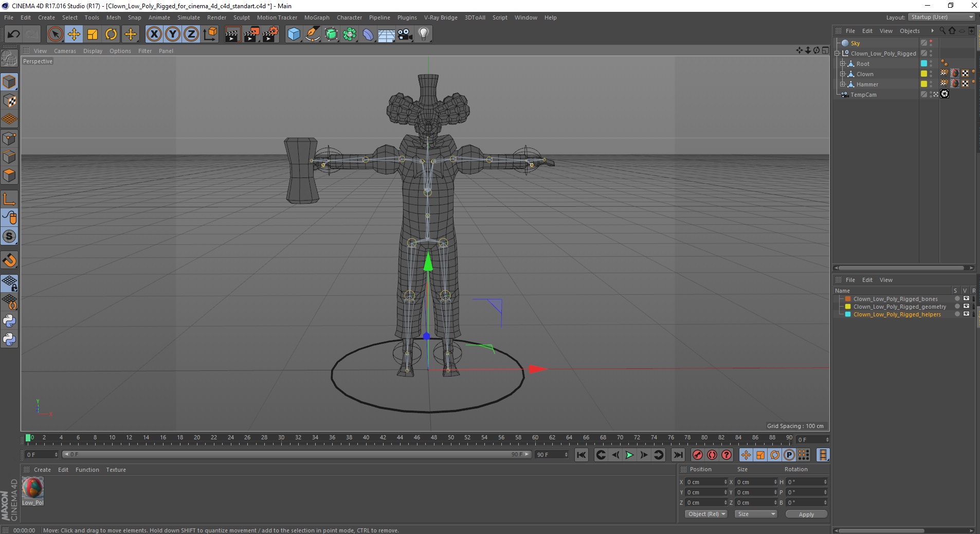The height and width of the screenshot is (534, 980).
Task: Toggle Sky object visibility dots
Action: click(931, 43)
